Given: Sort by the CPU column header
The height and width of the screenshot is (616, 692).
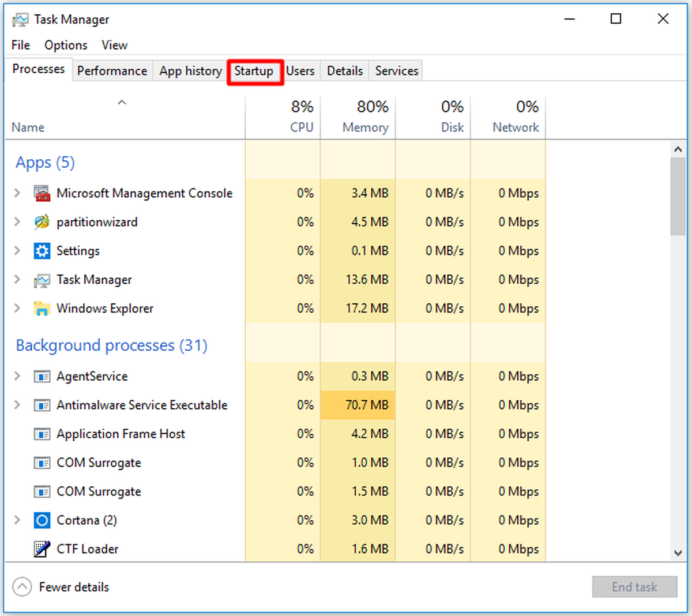Looking at the screenshot, I should coord(283,118).
